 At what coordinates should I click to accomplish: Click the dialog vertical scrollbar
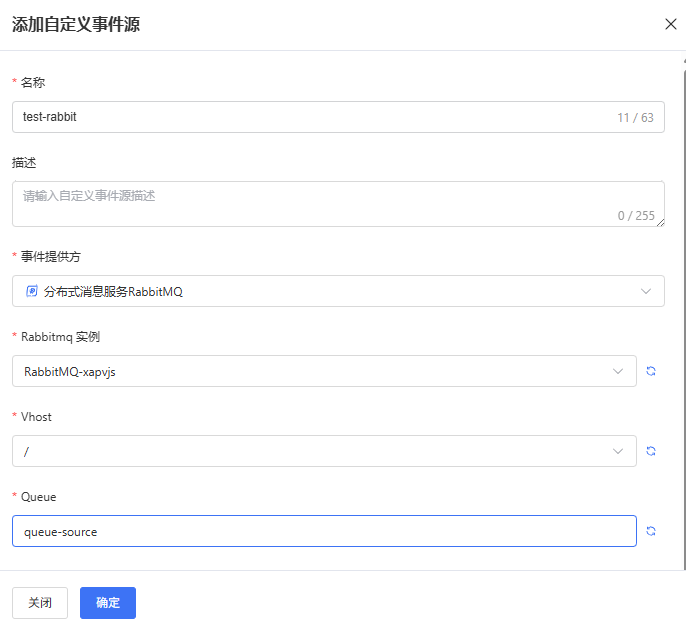tap(684, 315)
